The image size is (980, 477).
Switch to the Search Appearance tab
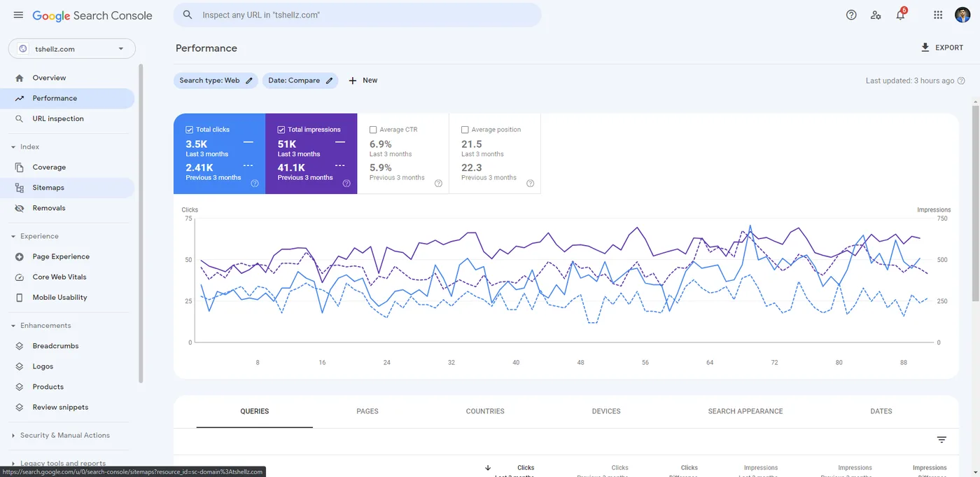(x=745, y=411)
